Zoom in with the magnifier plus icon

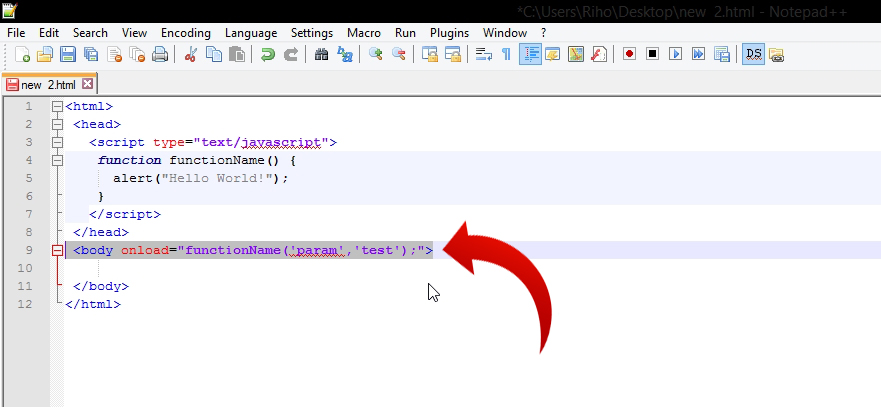375,55
